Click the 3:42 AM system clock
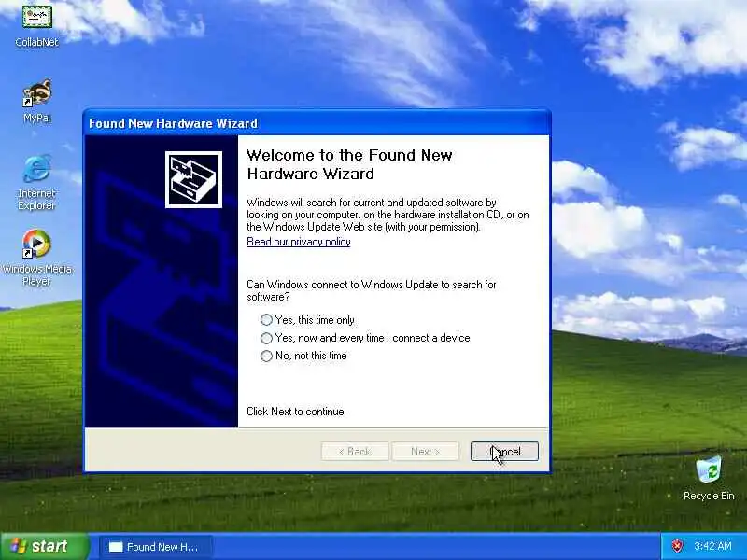Image resolution: width=747 pixels, height=560 pixels. coord(712,546)
